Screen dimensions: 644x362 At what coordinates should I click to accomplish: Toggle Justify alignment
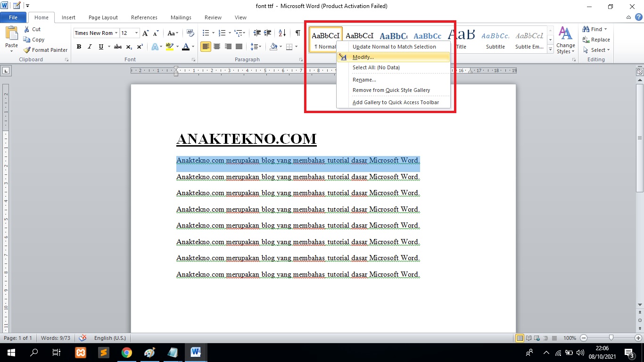click(x=239, y=47)
